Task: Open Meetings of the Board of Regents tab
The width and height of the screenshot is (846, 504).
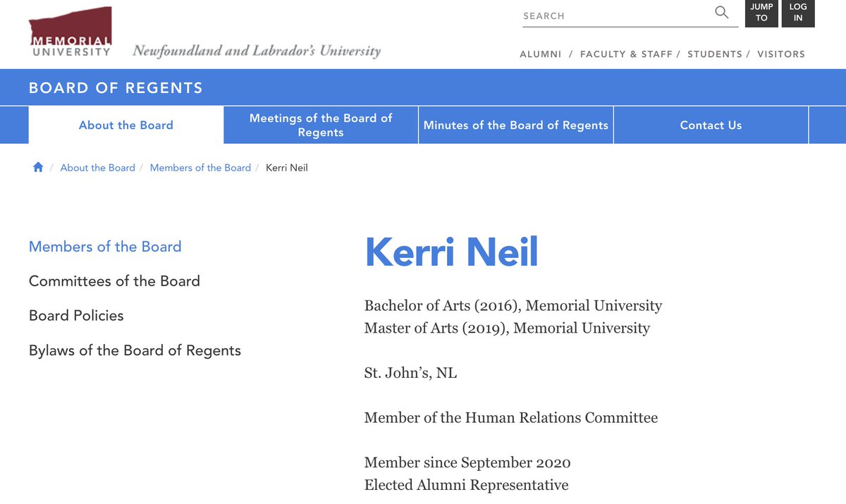Action: 321,125
